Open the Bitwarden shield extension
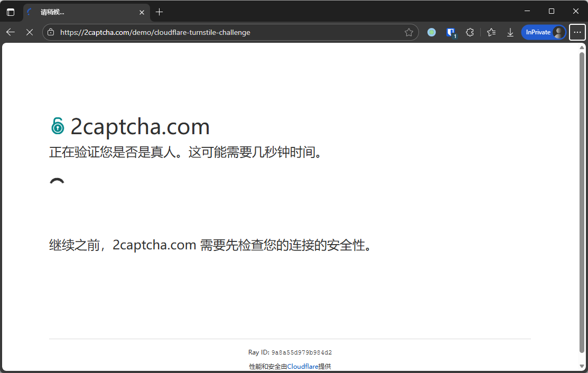The image size is (588, 373). tap(451, 32)
